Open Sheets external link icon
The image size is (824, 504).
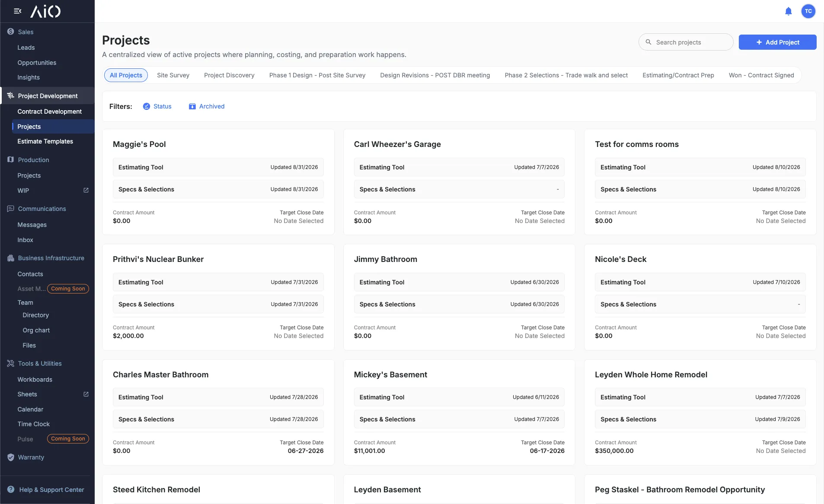click(x=86, y=394)
